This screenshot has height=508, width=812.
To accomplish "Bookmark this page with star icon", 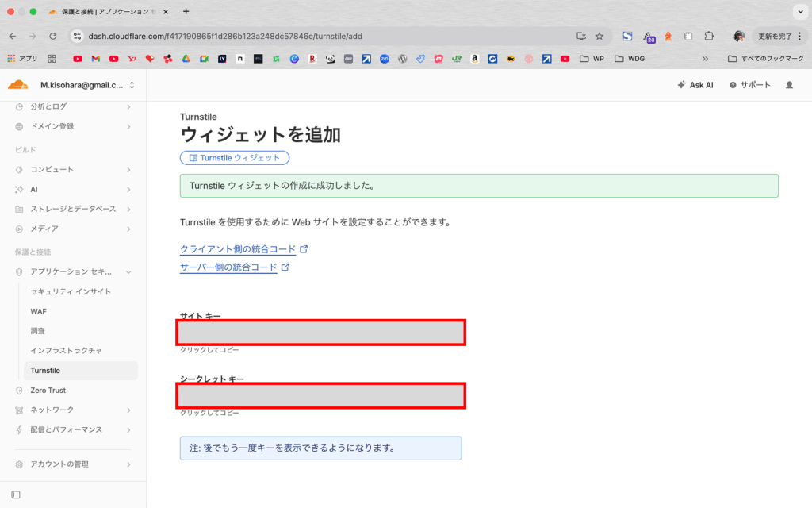I will point(599,36).
